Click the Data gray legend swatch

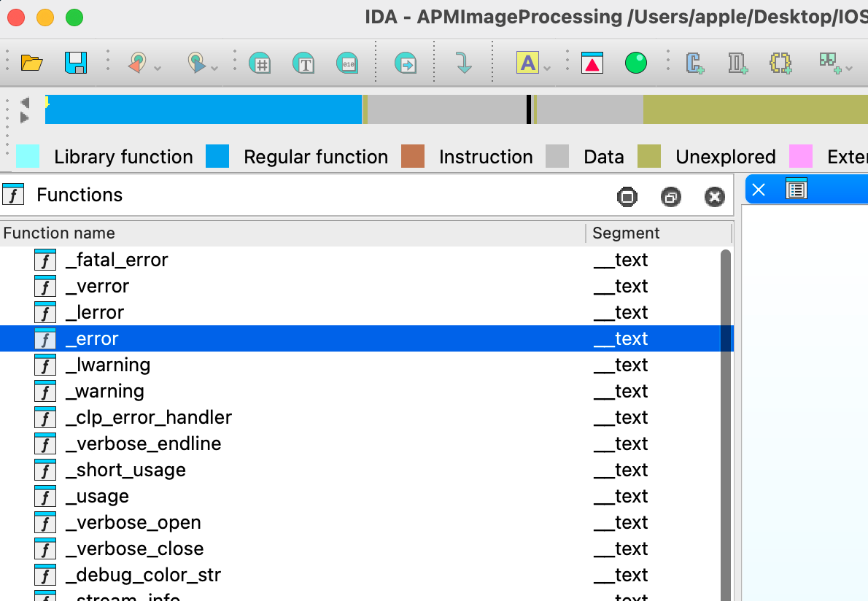coord(557,156)
